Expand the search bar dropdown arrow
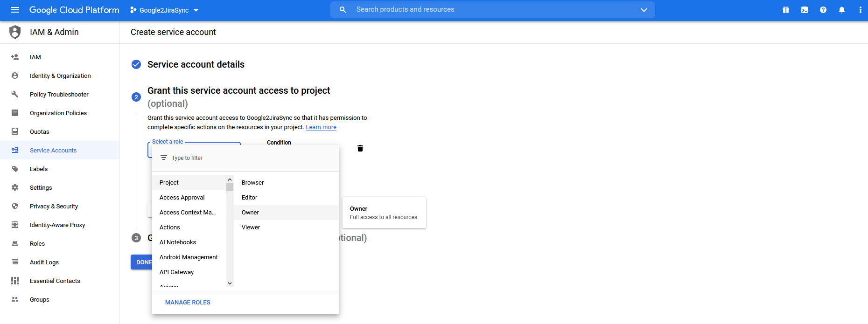Screen dimensions: 868x324 click(644, 10)
